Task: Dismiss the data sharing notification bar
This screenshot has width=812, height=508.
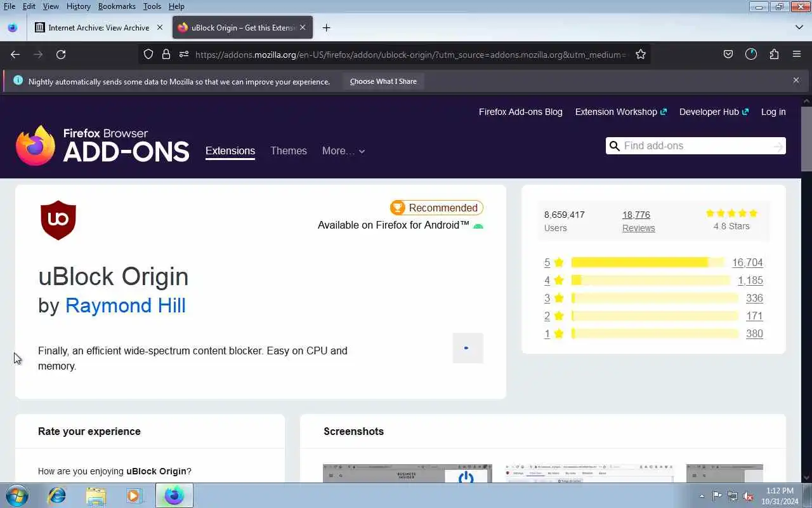Action: tap(796, 81)
